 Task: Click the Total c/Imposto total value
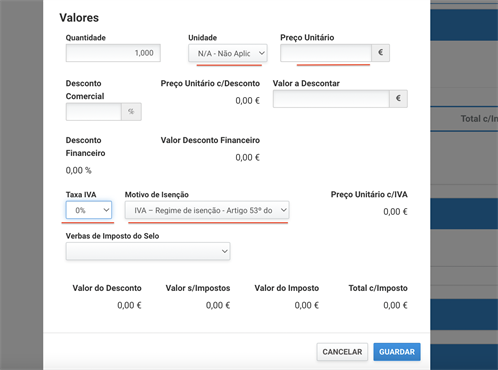pyautogui.click(x=395, y=305)
